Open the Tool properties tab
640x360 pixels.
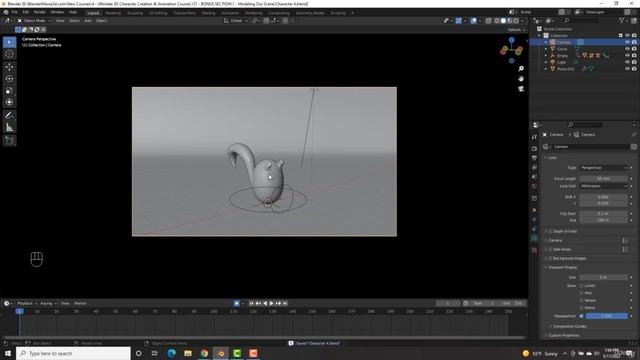click(534, 137)
